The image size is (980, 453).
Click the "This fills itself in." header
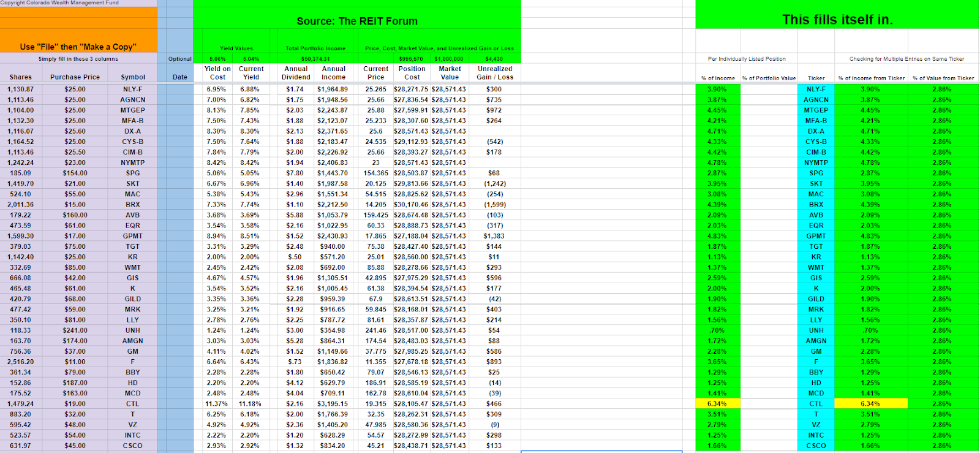(x=837, y=20)
